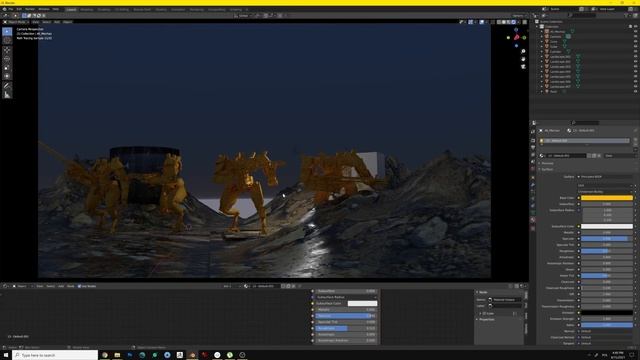Click the Windows Start button
Viewport: 640px width, 360px height.
[6, 355]
